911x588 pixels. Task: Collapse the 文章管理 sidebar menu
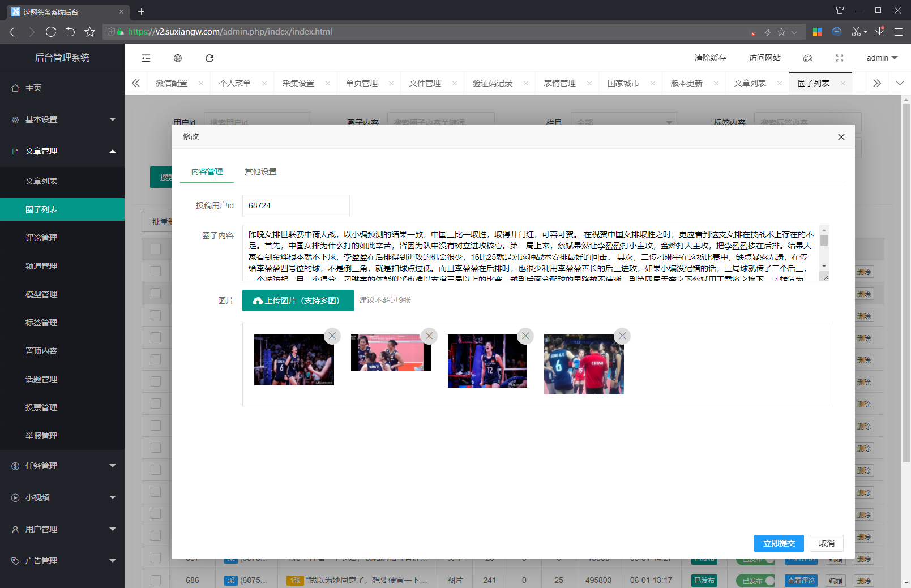pos(62,151)
